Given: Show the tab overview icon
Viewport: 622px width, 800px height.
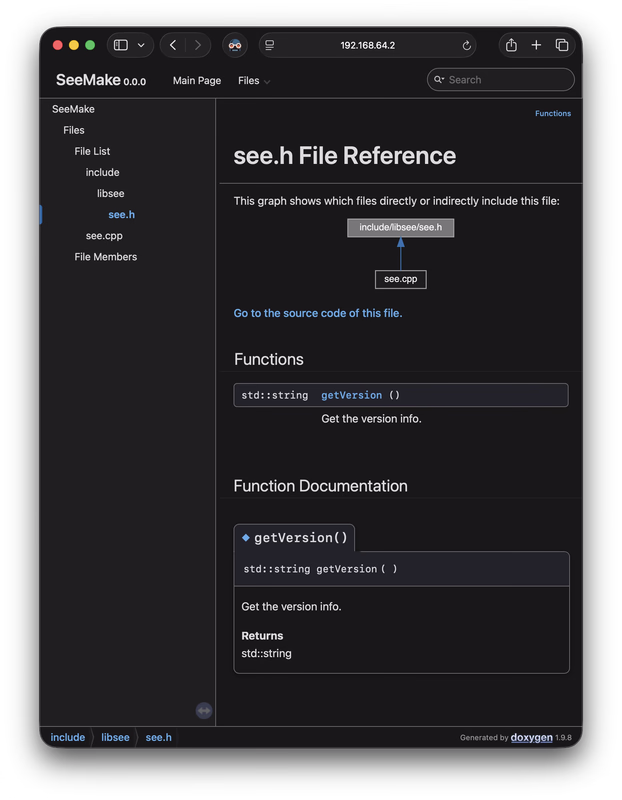Looking at the screenshot, I should click(562, 45).
